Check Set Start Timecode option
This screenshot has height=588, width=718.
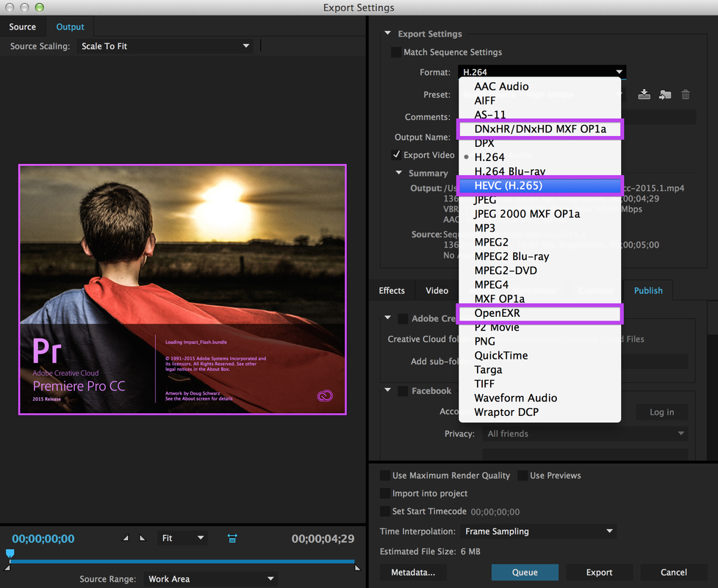click(385, 511)
